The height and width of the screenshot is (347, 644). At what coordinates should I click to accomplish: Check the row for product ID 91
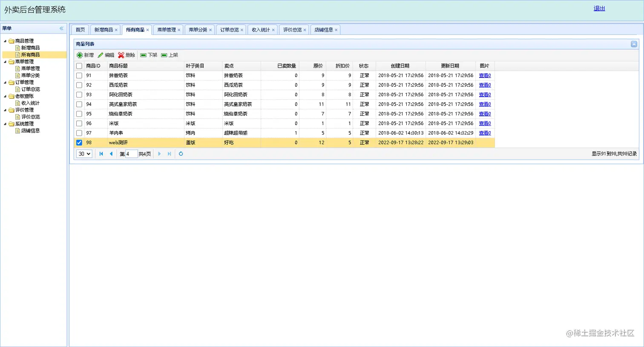coord(79,75)
